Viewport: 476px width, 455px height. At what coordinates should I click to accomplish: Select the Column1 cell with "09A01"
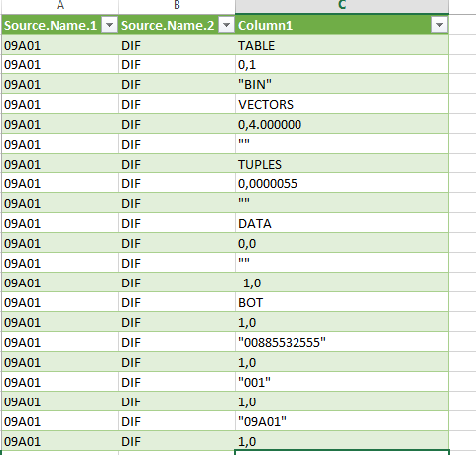[x=342, y=421]
